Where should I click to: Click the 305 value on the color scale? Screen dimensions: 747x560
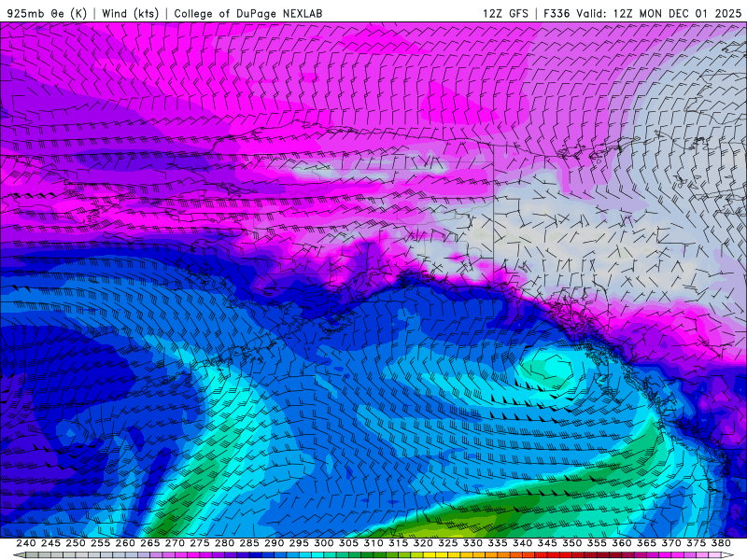(348, 543)
